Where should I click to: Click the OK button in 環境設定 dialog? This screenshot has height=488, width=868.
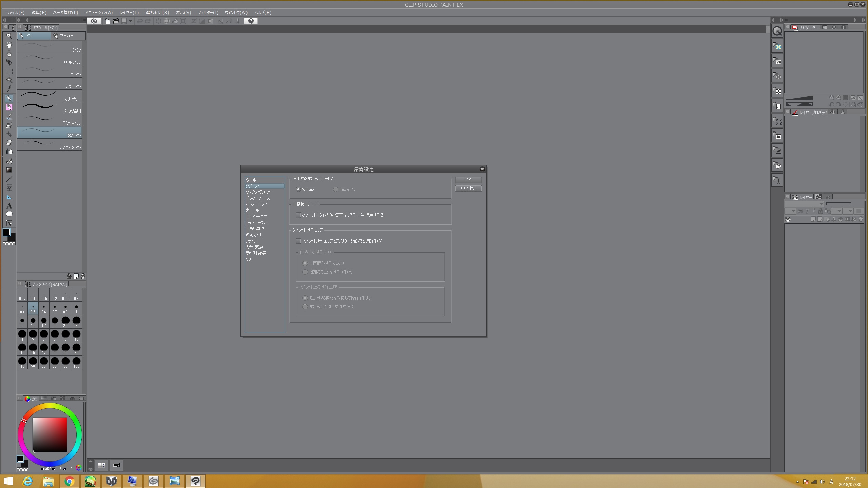[468, 180]
